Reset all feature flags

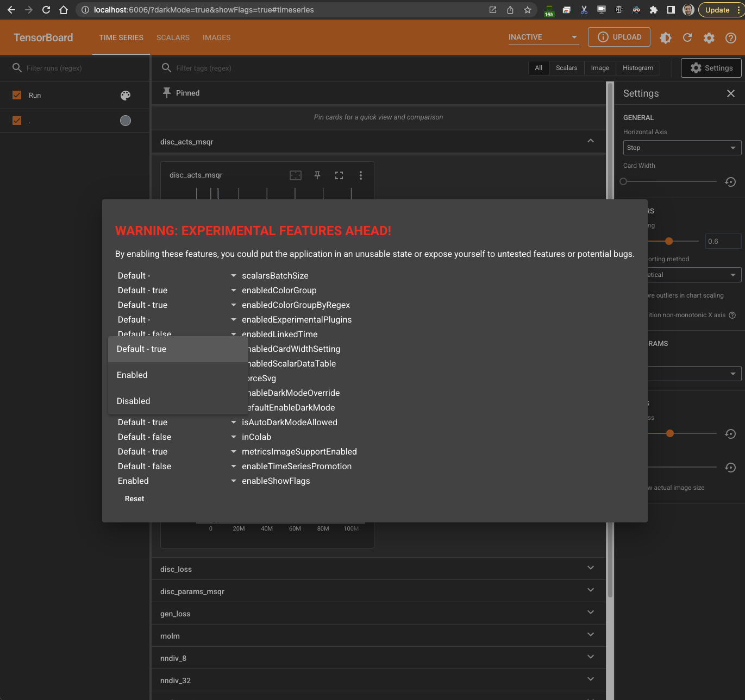tap(135, 499)
